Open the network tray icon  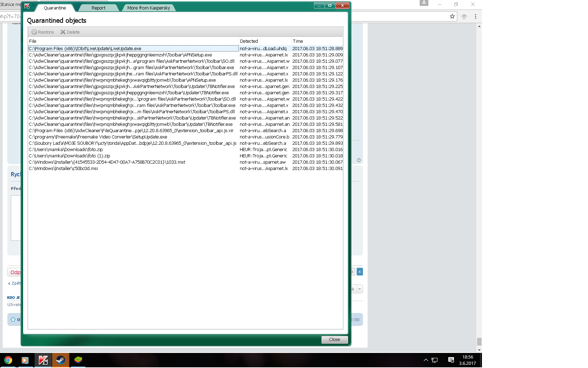pyautogui.click(x=435, y=360)
